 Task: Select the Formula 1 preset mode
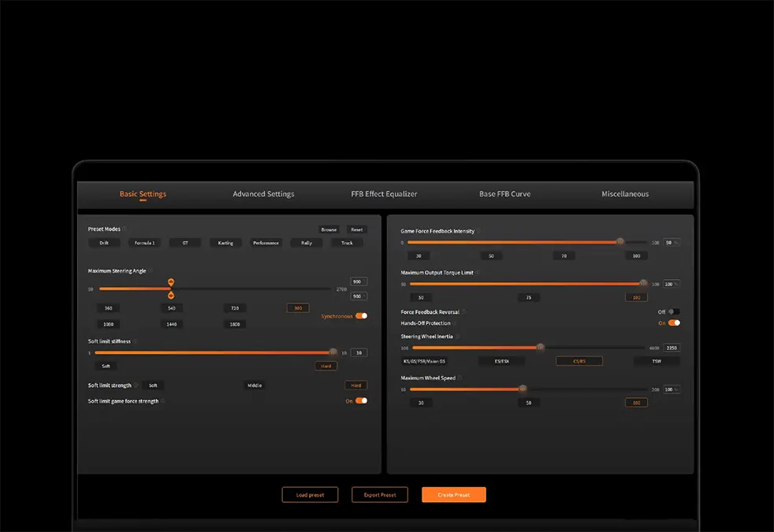point(144,243)
